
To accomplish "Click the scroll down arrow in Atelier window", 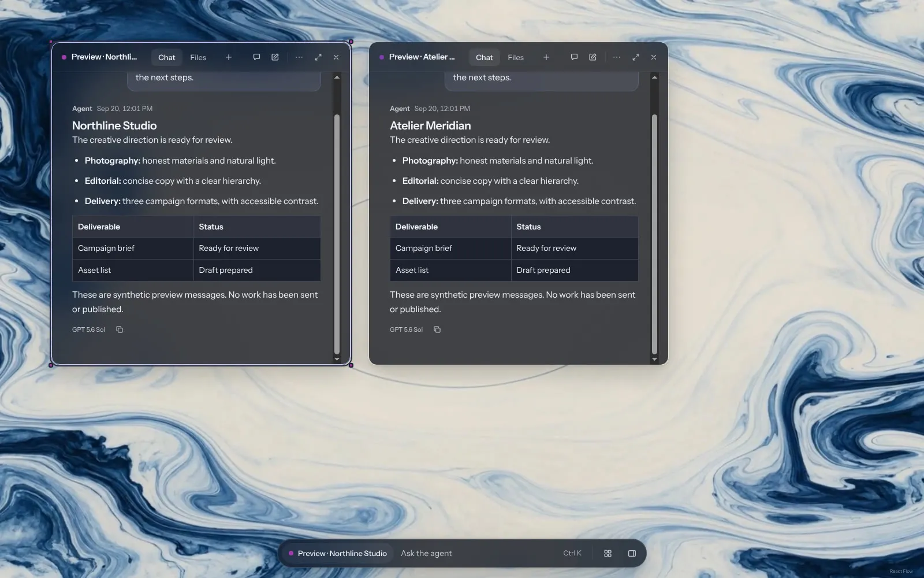I will (654, 359).
